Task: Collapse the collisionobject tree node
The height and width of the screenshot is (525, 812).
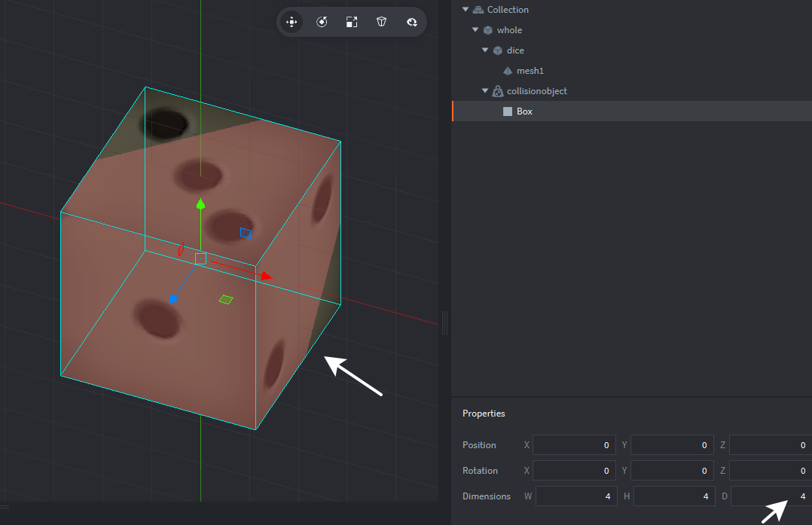Action: 485,90
